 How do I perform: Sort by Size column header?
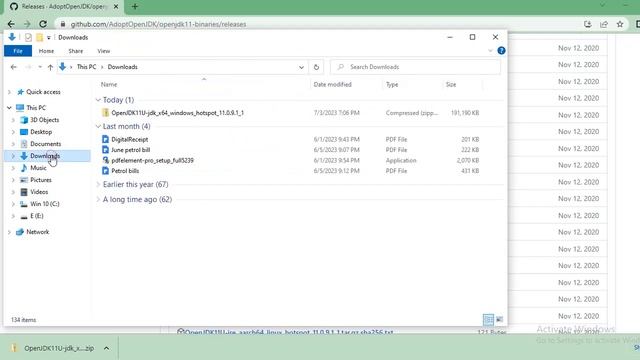451,84
